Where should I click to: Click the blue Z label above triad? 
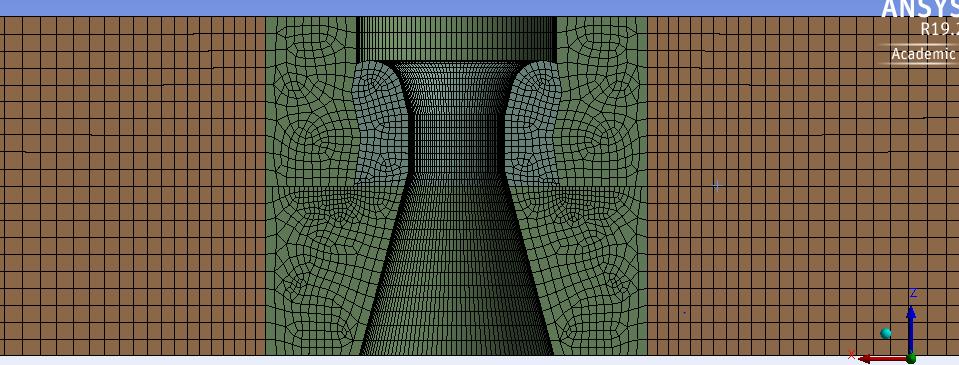(913, 293)
